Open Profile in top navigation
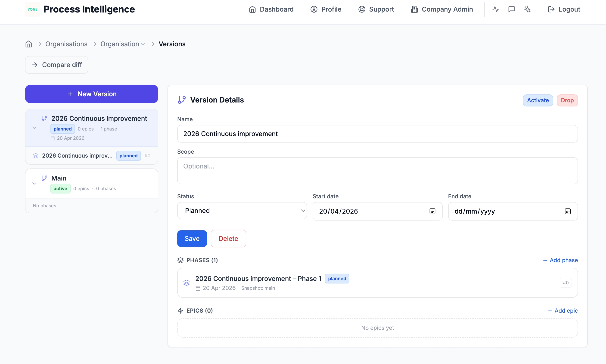The width and height of the screenshot is (606, 364). [x=326, y=9]
